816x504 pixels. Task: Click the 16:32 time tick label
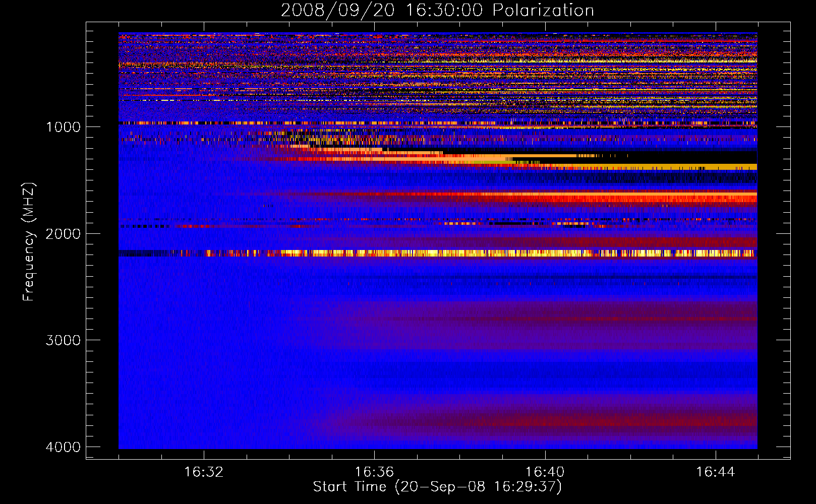204,472
